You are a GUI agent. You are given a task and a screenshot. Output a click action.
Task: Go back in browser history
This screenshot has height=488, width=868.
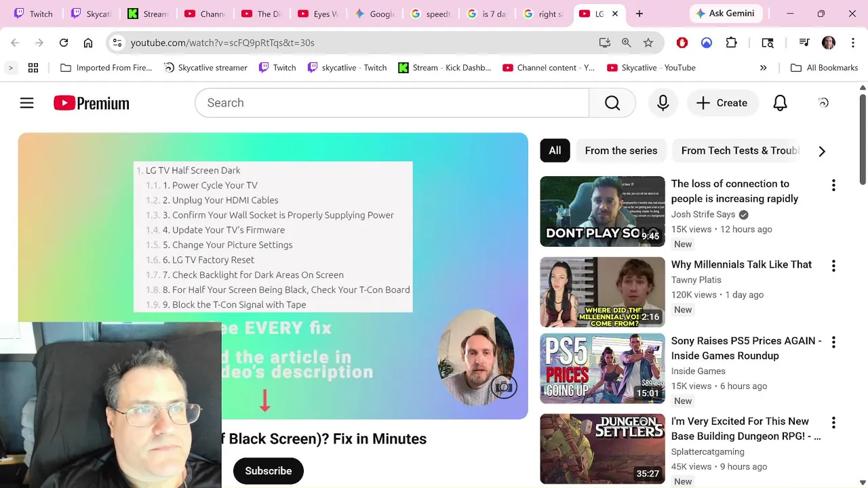pos(15,43)
